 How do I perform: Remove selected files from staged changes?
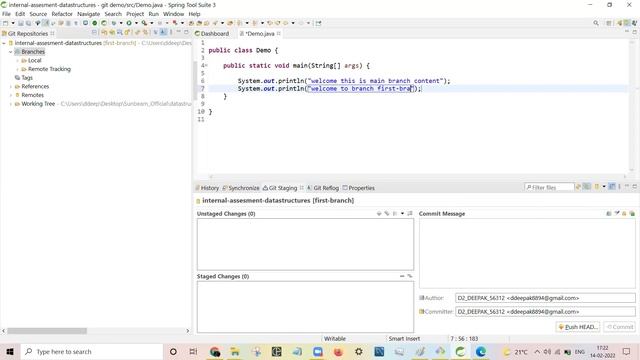[x=402, y=276]
